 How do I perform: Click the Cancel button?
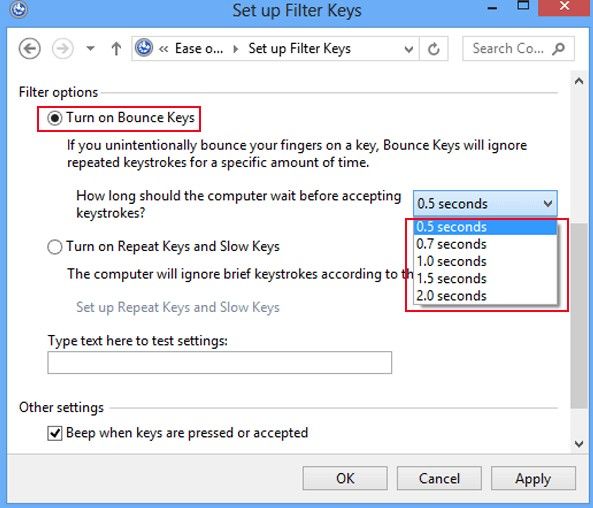coord(439,478)
